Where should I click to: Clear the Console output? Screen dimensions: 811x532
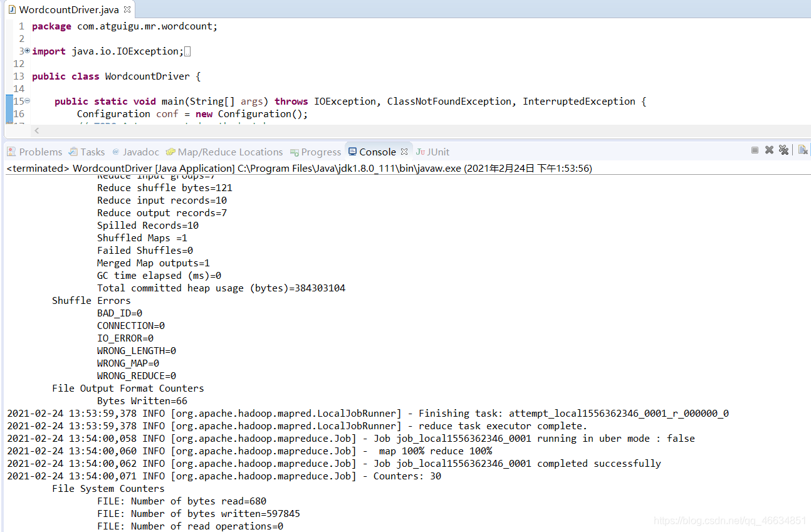pos(803,150)
